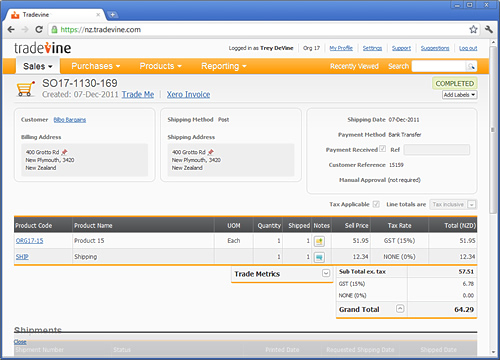
Task: Click Customer Reference value 15159
Action: [x=396, y=165]
